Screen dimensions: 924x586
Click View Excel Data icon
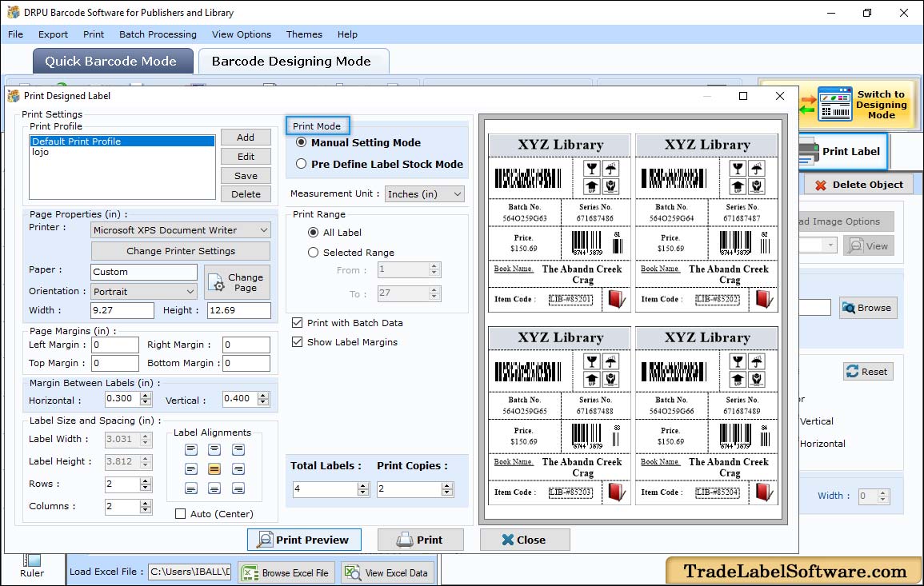352,573
